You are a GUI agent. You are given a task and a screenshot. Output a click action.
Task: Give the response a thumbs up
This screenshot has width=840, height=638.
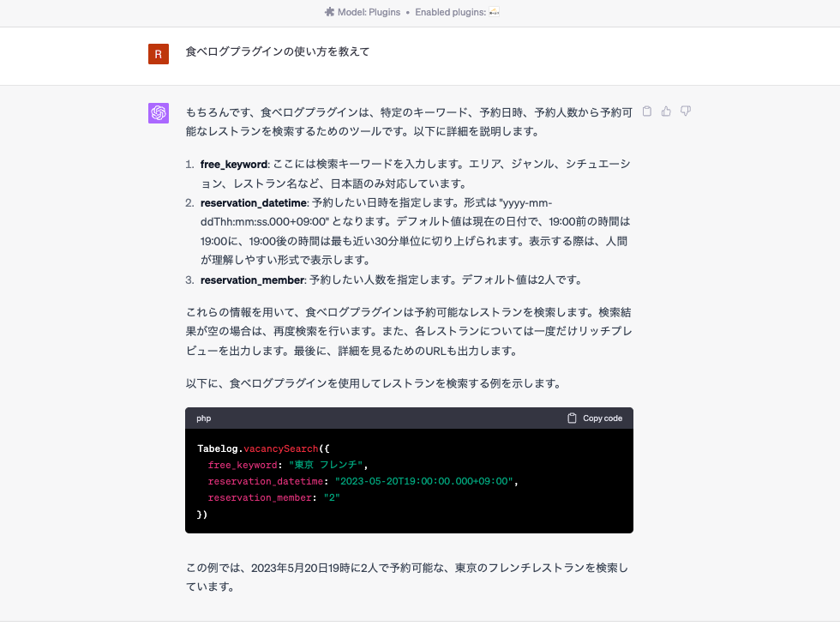coord(666,111)
